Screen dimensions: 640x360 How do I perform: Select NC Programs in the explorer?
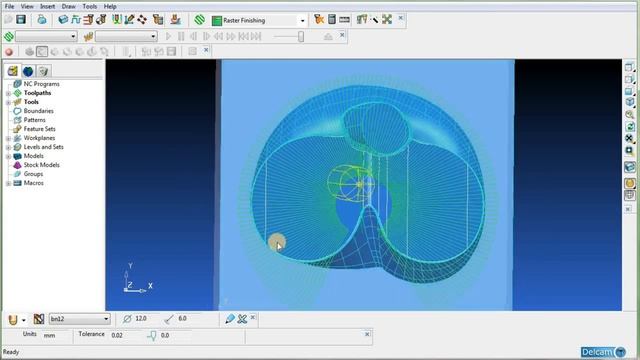(42, 84)
